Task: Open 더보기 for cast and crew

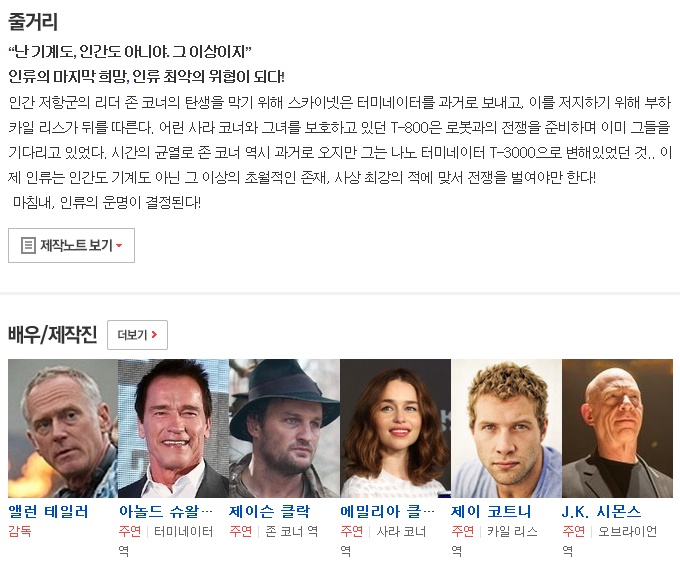Action: click(x=137, y=335)
